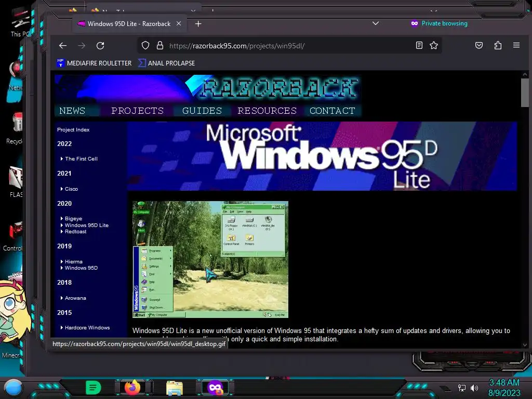Image resolution: width=532 pixels, height=399 pixels.
Task: Click the 2019 year heading
Action: click(x=64, y=246)
